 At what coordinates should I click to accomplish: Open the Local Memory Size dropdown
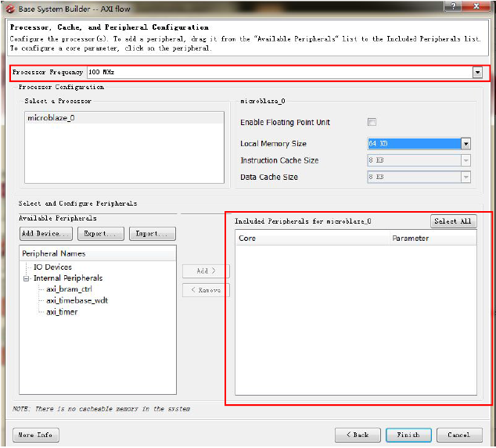tap(465, 144)
